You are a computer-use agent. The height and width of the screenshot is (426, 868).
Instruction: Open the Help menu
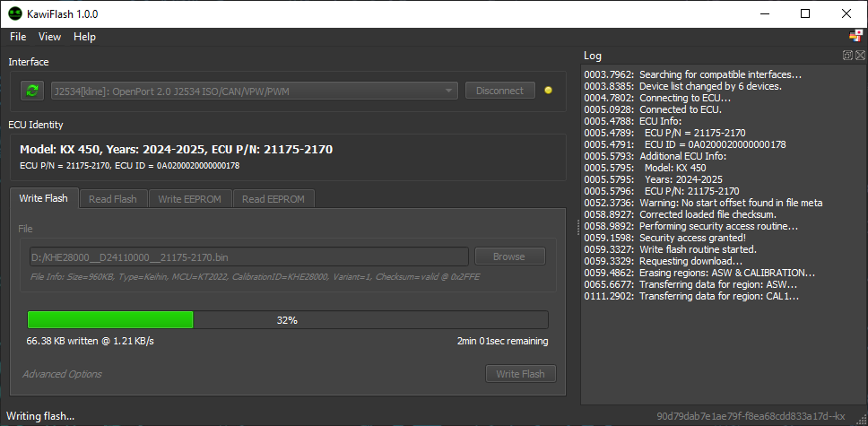coord(84,37)
